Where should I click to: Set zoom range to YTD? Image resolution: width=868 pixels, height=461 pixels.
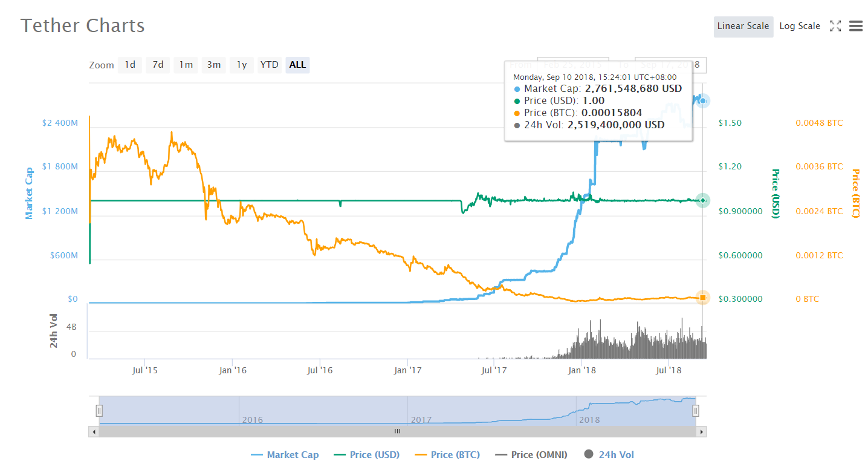(x=269, y=65)
